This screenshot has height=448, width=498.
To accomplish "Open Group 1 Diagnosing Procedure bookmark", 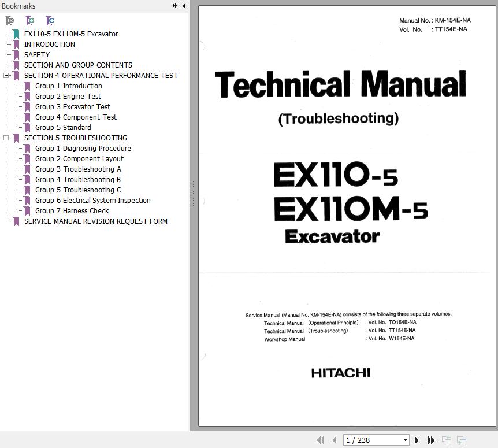I will [x=83, y=149].
